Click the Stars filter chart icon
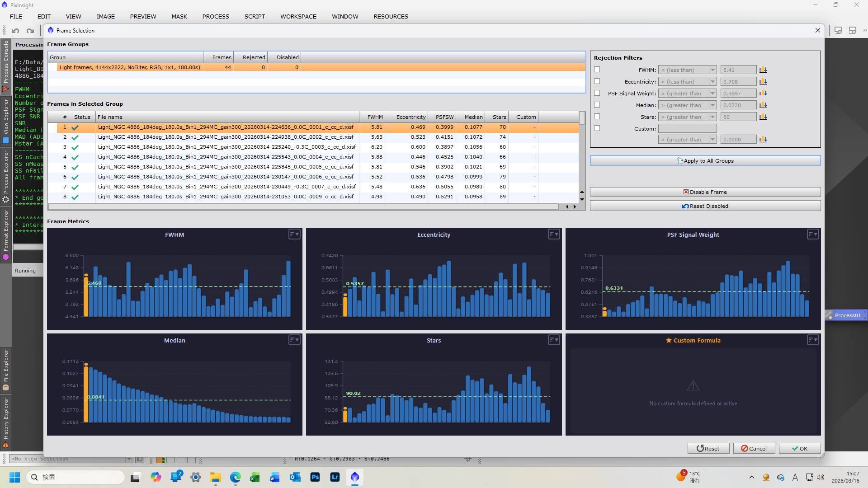868x488 pixels. pyautogui.click(x=763, y=117)
